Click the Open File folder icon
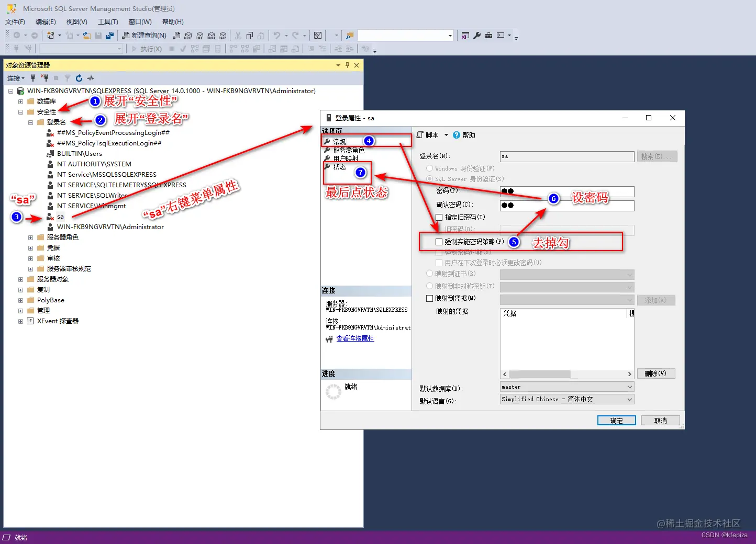756x544 pixels. point(87,36)
